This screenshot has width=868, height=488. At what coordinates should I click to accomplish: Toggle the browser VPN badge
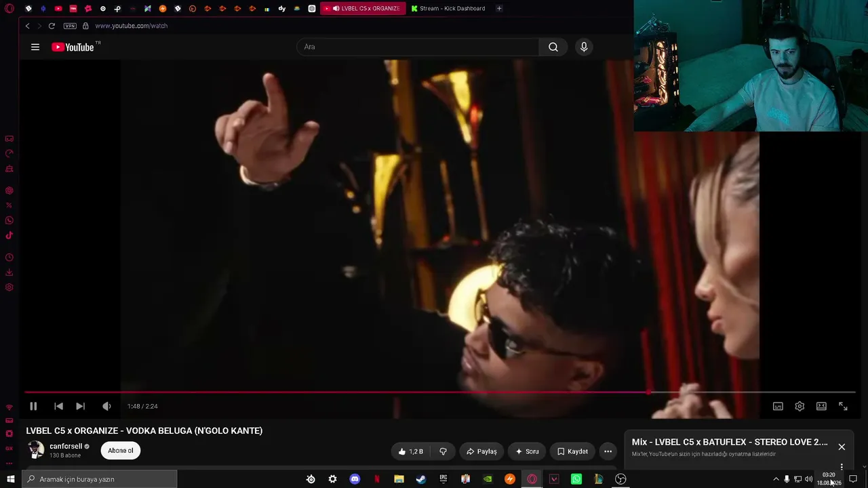70,26
